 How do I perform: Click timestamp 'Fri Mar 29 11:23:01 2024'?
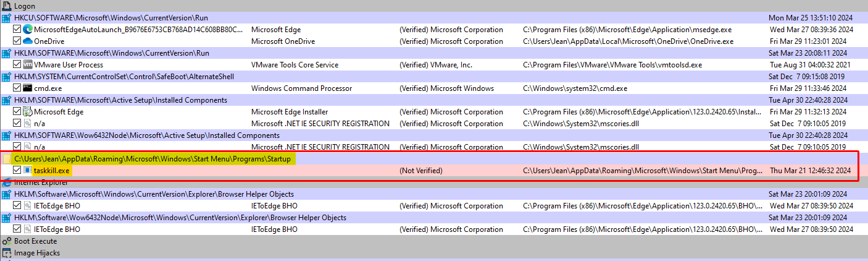point(810,41)
